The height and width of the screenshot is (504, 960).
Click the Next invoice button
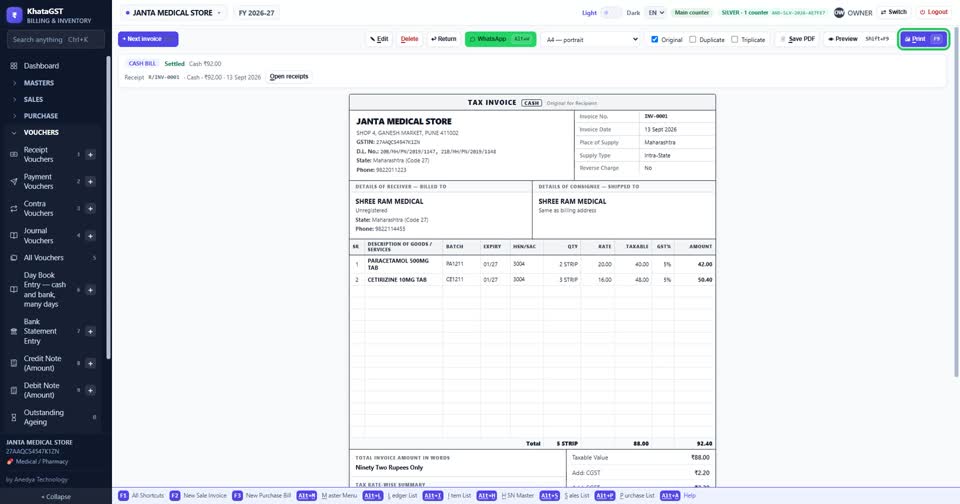(x=148, y=39)
